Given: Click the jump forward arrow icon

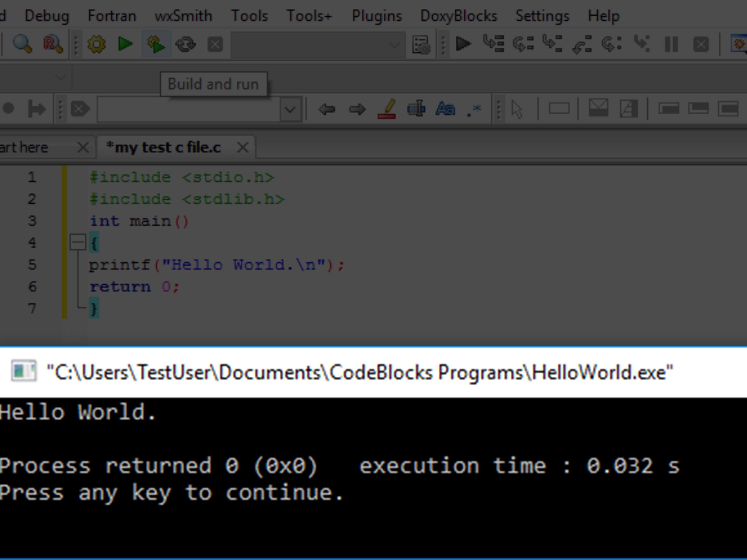Looking at the screenshot, I should [x=357, y=109].
